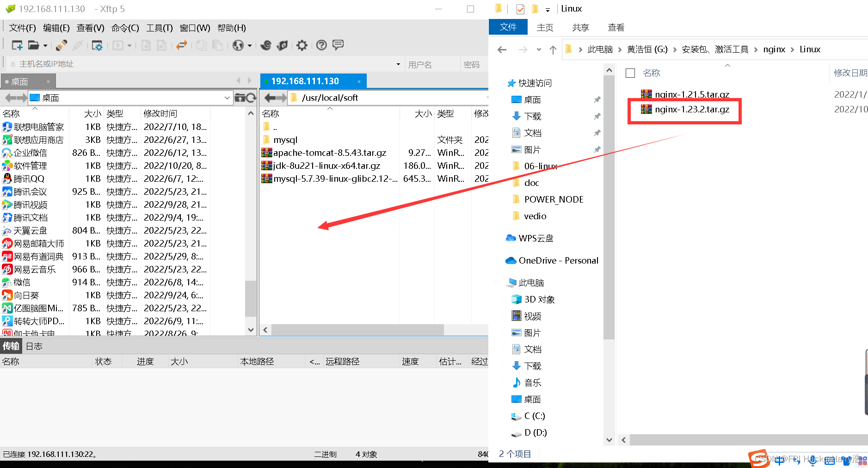Select POWER_NODE in Explorer quick access
Screen dimensions: 868x468
click(548, 199)
